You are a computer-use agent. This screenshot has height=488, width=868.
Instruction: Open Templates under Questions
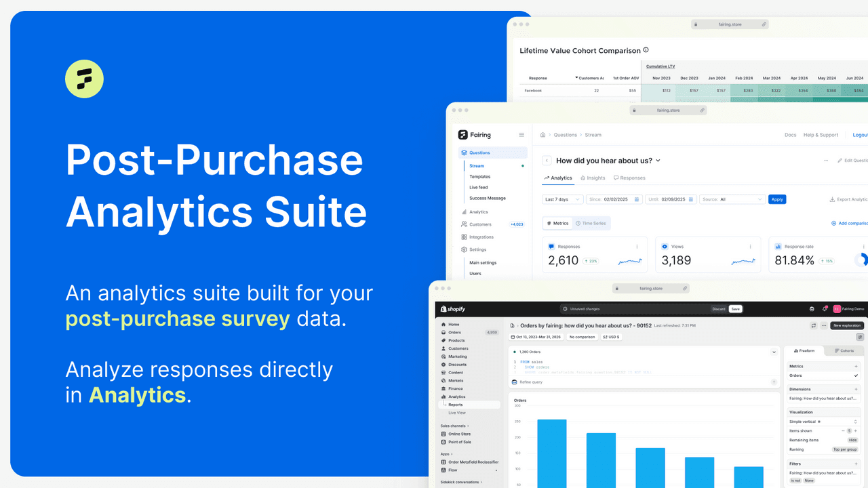[x=480, y=177]
